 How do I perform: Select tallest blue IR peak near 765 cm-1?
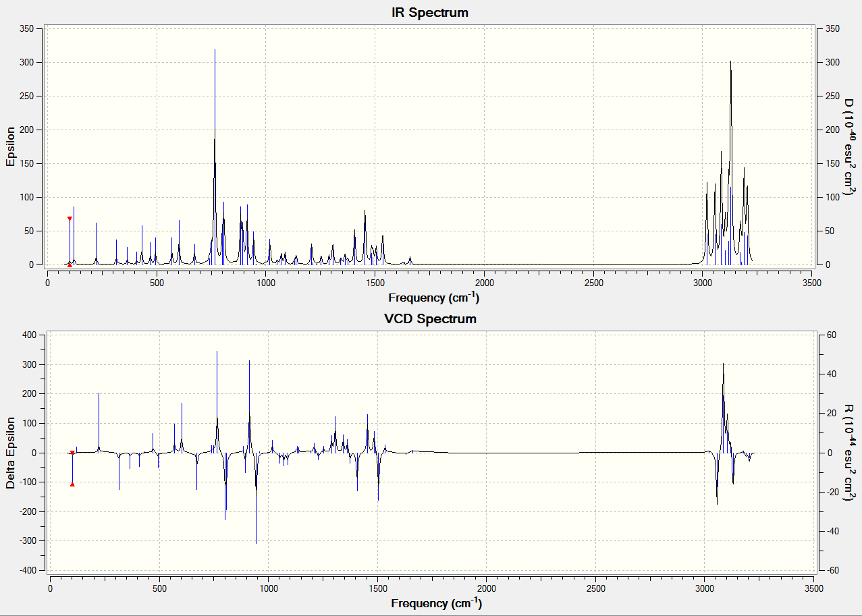[x=215, y=155]
